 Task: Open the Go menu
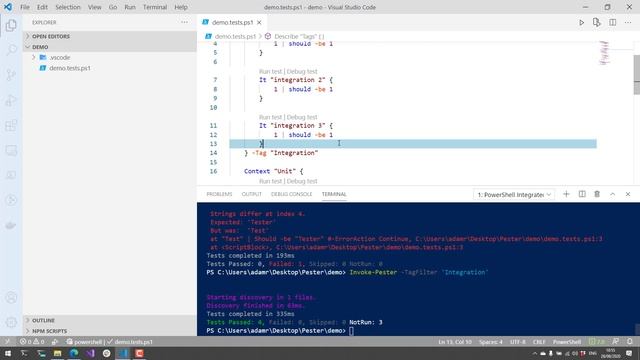113,7
